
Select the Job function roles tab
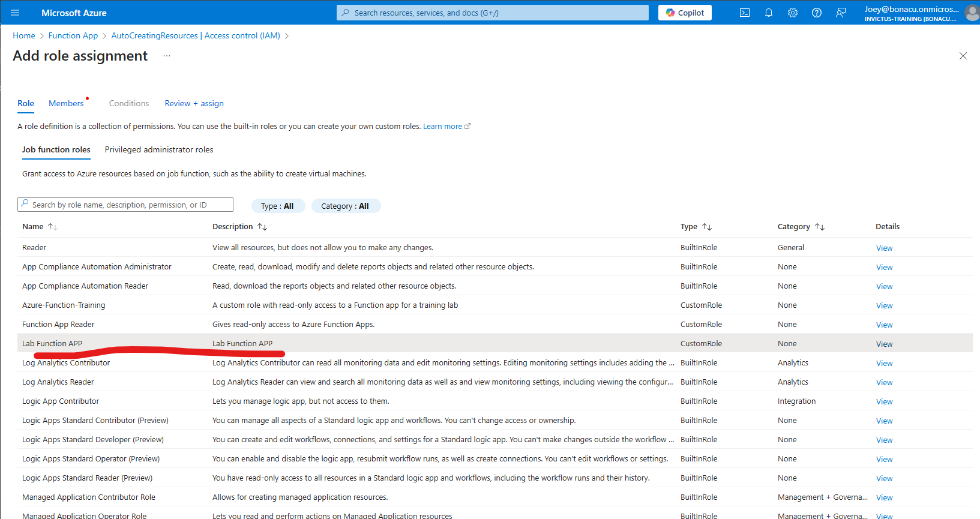(x=56, y=149)
